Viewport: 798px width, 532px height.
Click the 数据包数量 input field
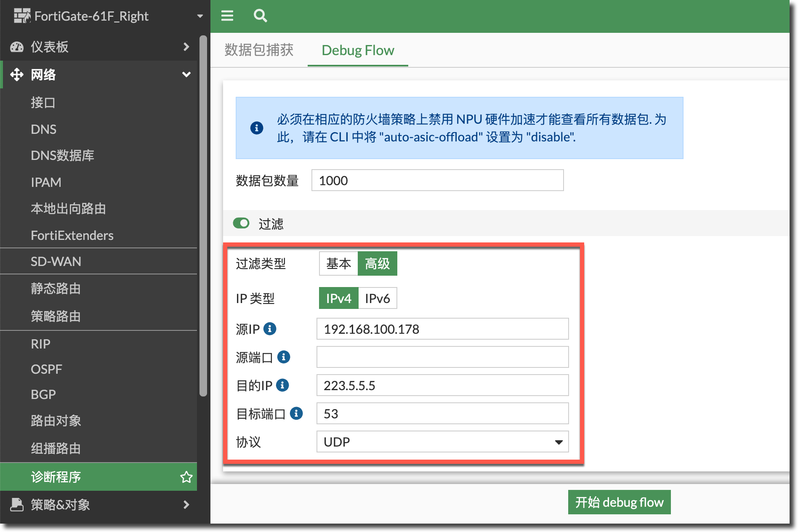pos(437,181)
